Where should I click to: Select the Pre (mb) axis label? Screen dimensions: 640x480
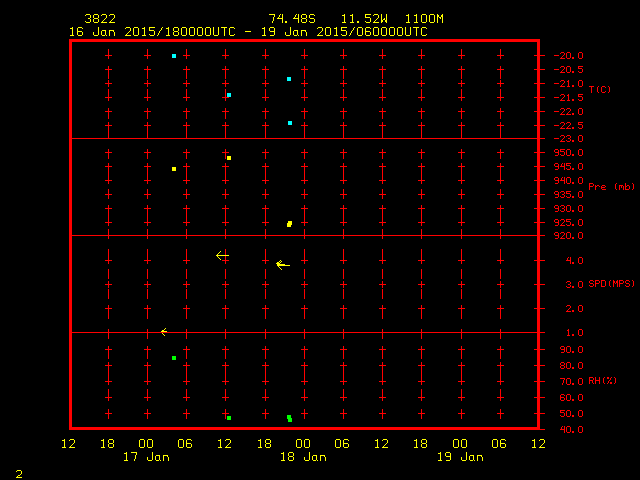[x=611, y=187]
